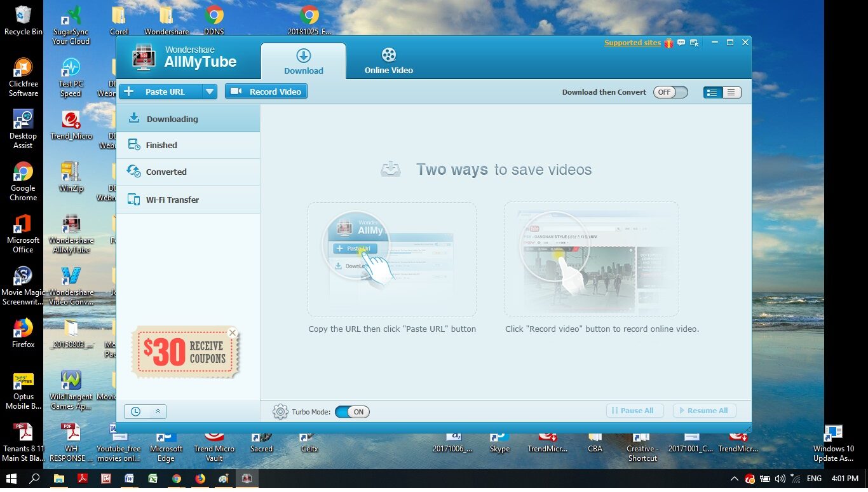Open volume control in system tray
This screenshot has width=868, height=492.
click(x=781, y=479)
